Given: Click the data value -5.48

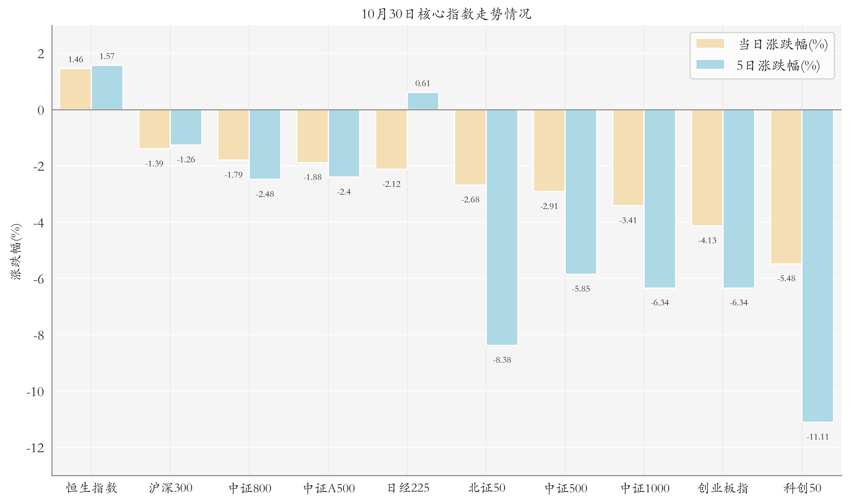Looking at the screenshot, I should click(786, 279).
